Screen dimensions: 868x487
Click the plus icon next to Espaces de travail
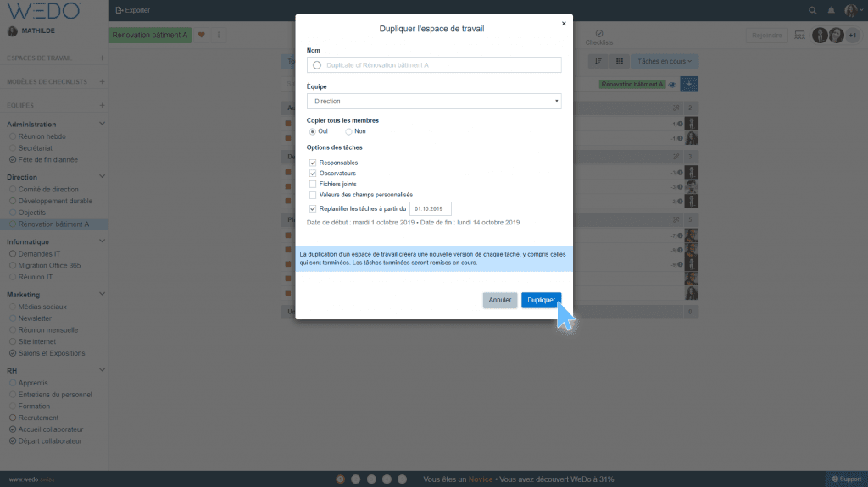click(102, 58)
